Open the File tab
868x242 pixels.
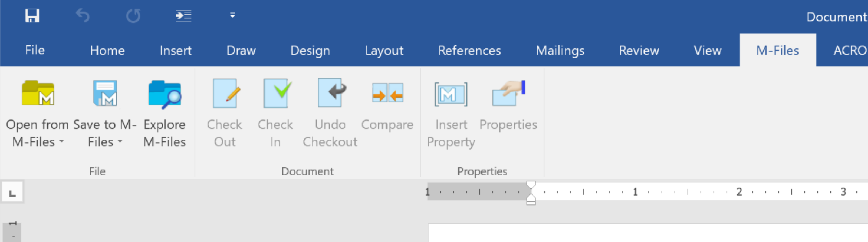pos(35,50)
